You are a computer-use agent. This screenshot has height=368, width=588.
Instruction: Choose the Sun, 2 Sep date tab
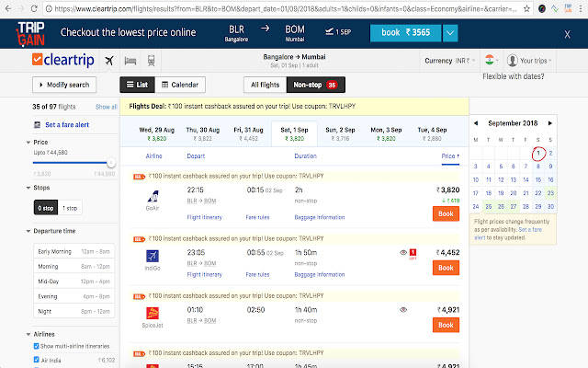(340, 133)
